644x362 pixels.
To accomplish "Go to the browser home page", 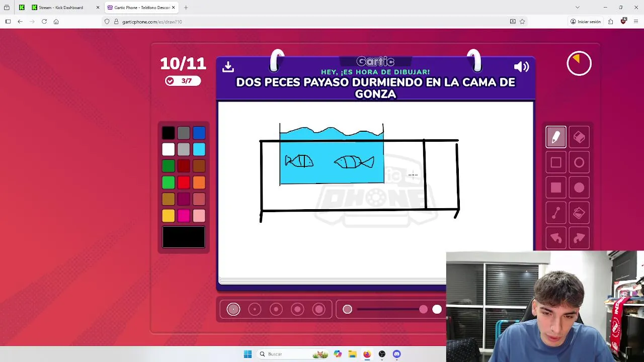I will (56, 22).
